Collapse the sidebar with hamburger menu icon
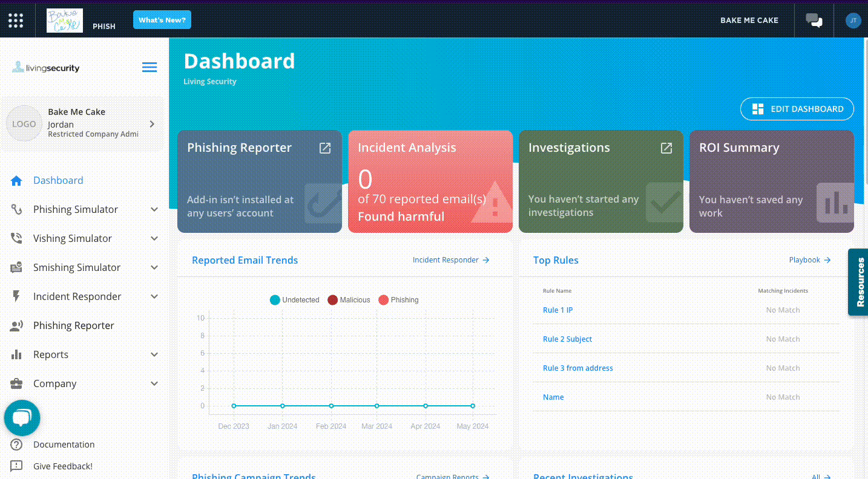Viewport: 868px width, 479px height. pyautogui.click(x=150, y=67)
